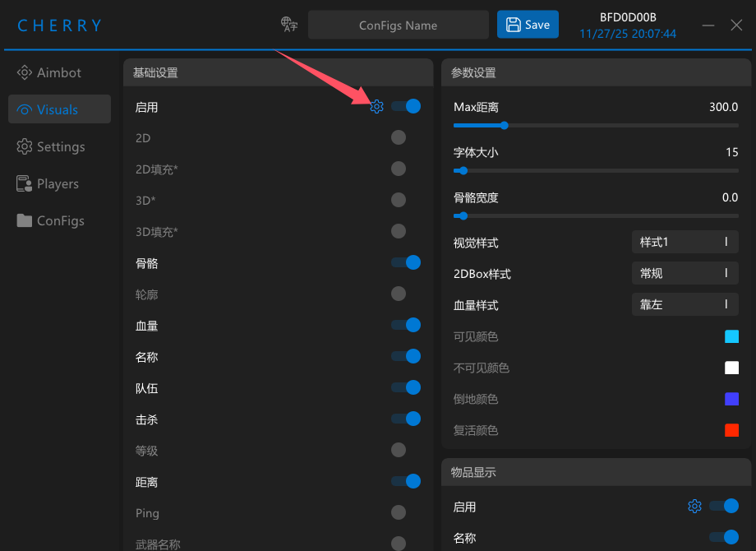Click the Settings gear icon in sidebar
The image size is (756, 551).
tap(24, 146)
